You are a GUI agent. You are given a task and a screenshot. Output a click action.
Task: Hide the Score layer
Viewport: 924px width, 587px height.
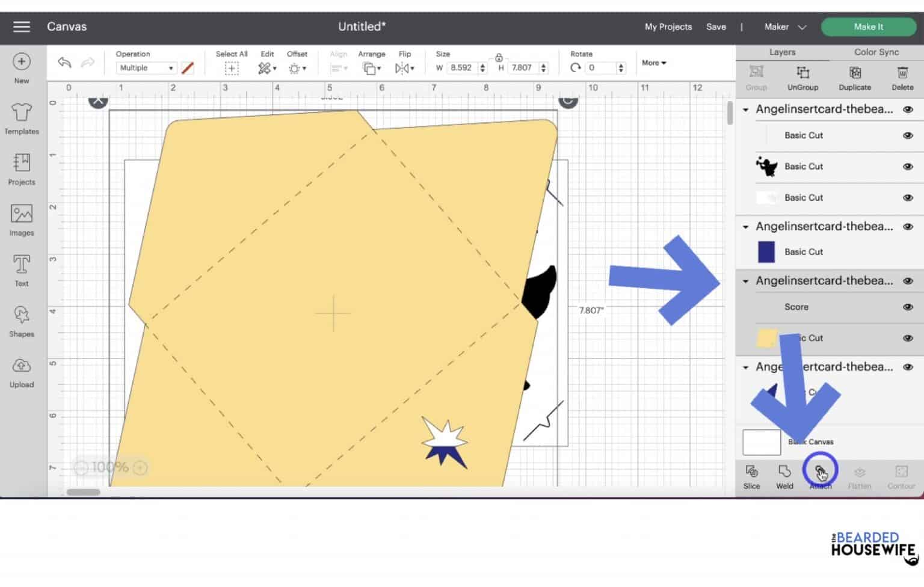(907, 307)
